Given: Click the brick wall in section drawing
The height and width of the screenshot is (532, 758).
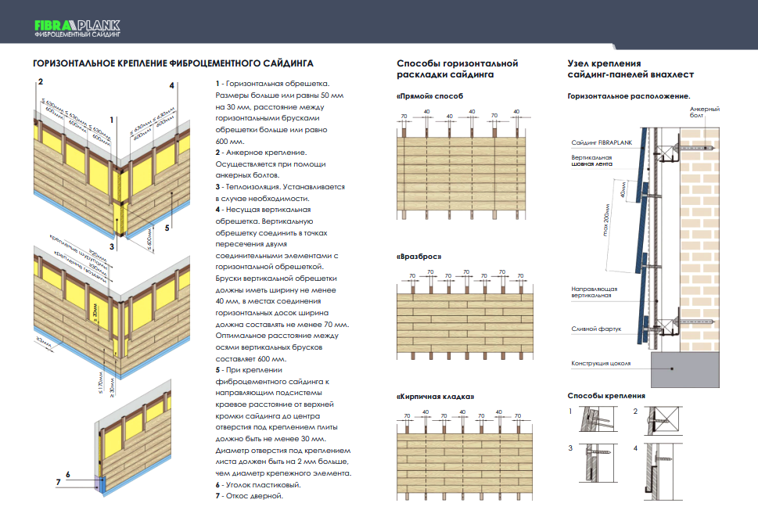Looking at the screenshot, I should pyautogui.click(x=699, y=239).
